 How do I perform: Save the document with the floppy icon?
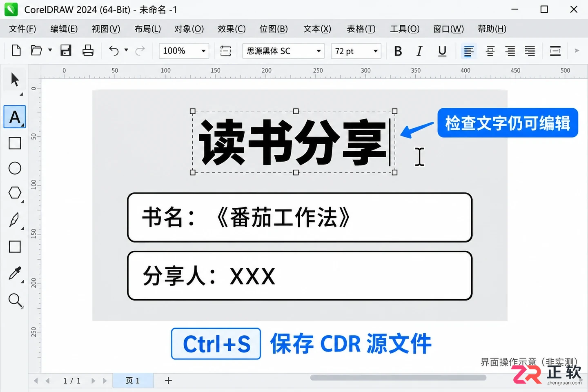(x=66, y=51)
